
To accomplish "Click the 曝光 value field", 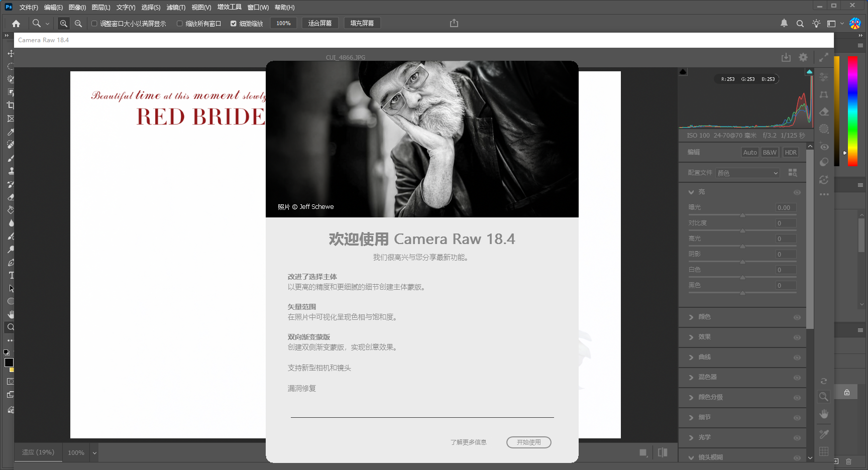I will click(x=786, y=208).
